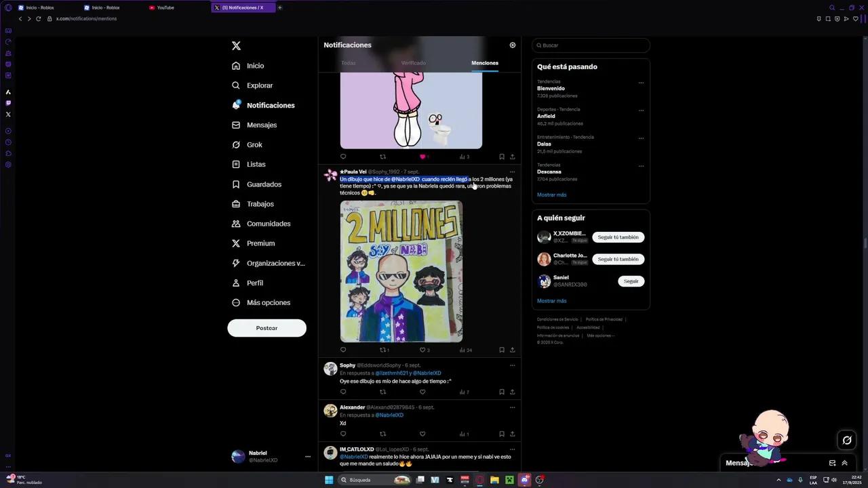Viewport: 868px width, 488px height.
Task: Compose new message in Mensajes drawer
Action: pos(832,463)
